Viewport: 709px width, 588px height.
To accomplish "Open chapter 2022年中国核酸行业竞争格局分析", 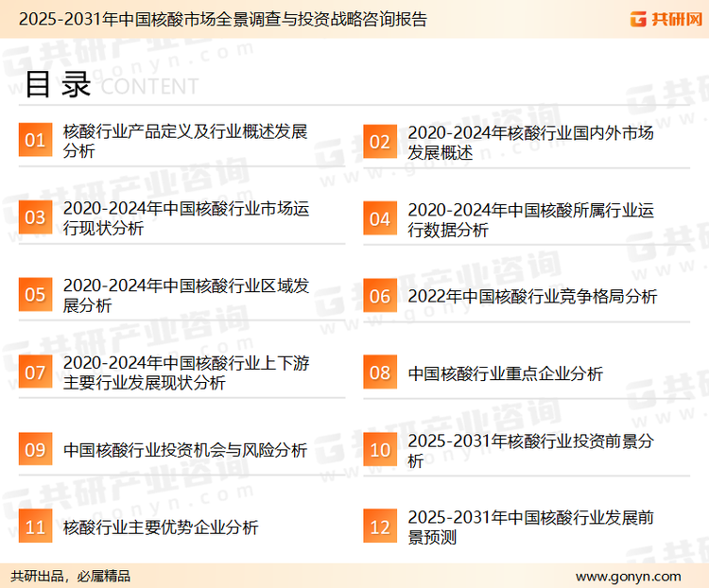I will 532,296.
